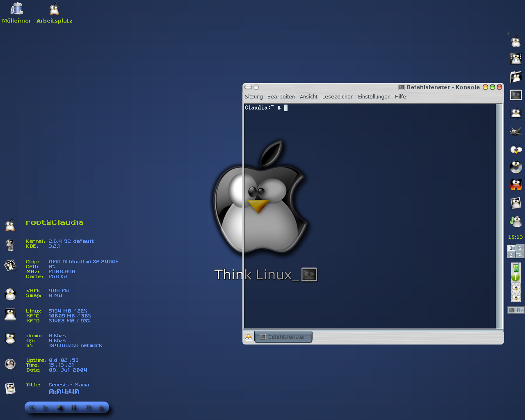Launch the penguin with green buddy messenger icon
This screenshot has height=420, width=525.
click(x=516, y=221)
